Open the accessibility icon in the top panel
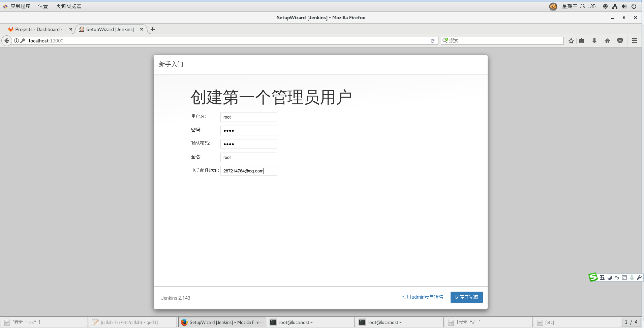644x328 pixels. point(605,6)
